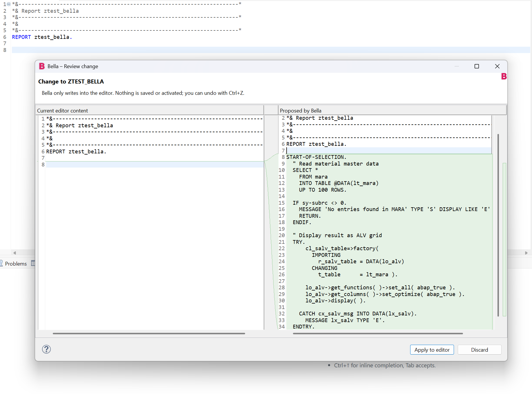This screenshot has width=532, height=394.
Task: Click 'cl_salv_table=>factory(' line
Action: (x=342, y=248)
